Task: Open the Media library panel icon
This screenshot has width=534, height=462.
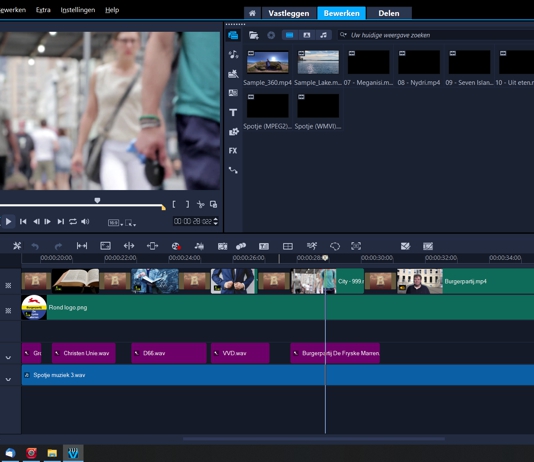Action: (233, 35)
